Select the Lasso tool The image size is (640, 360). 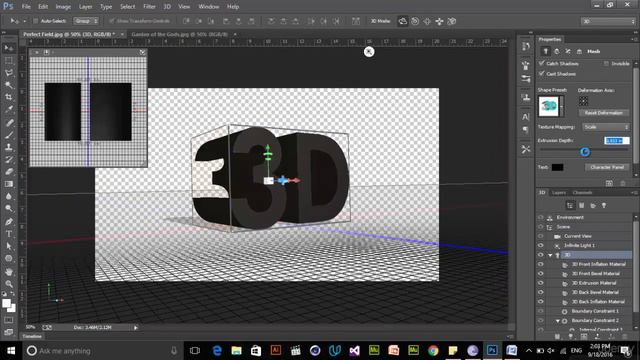point(9,73)
